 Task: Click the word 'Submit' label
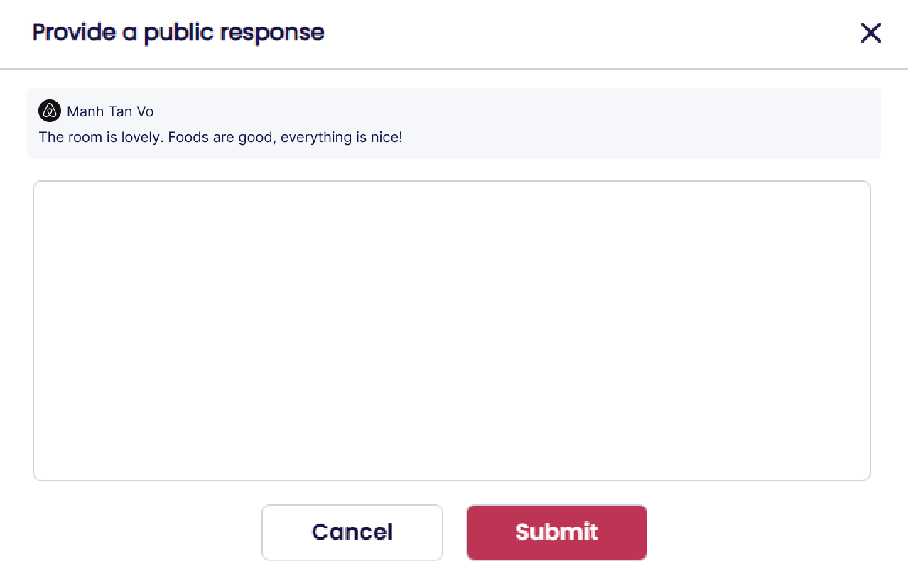coord(556,532)
